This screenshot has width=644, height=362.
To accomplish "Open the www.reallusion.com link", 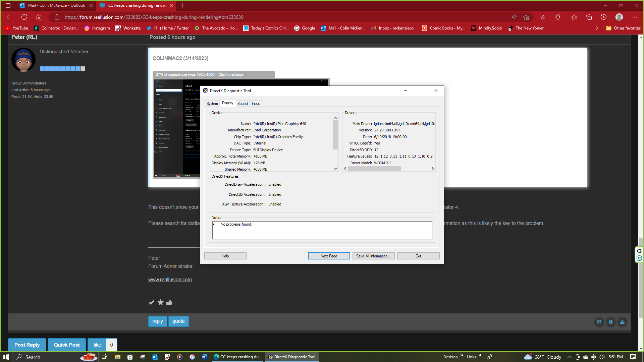I will pos(170,280).
